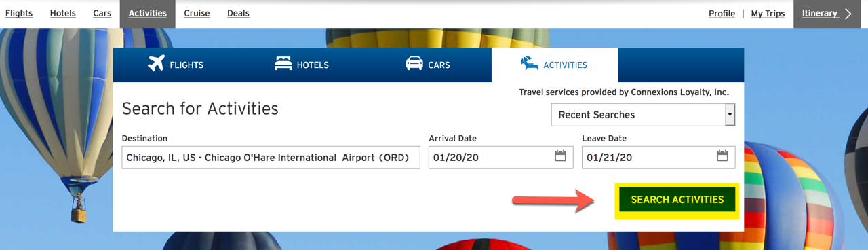
Task: Open the My Trips link
Action: tap(768, 14)
